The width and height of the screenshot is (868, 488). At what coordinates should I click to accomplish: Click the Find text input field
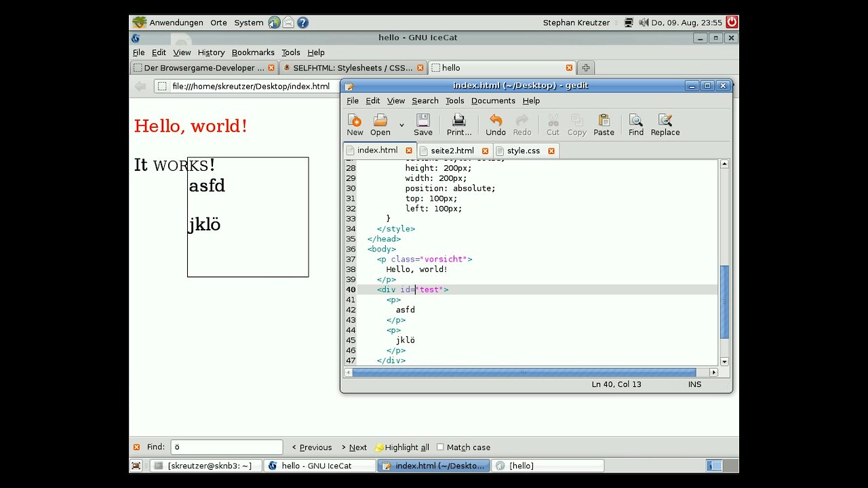(x=226, y=447)
